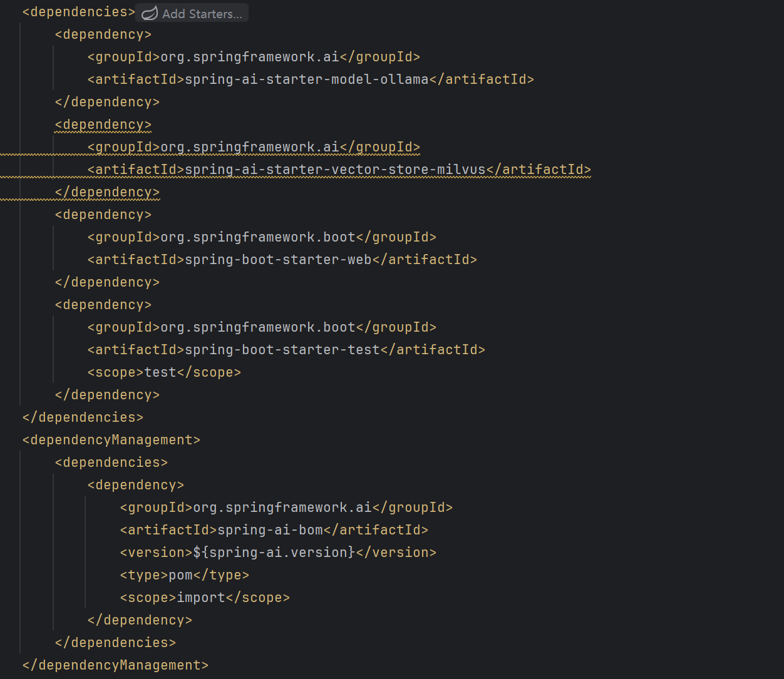Click the closing dependencyManagement tag
This screenshot has height=679, width=784.
coord(115,665)
